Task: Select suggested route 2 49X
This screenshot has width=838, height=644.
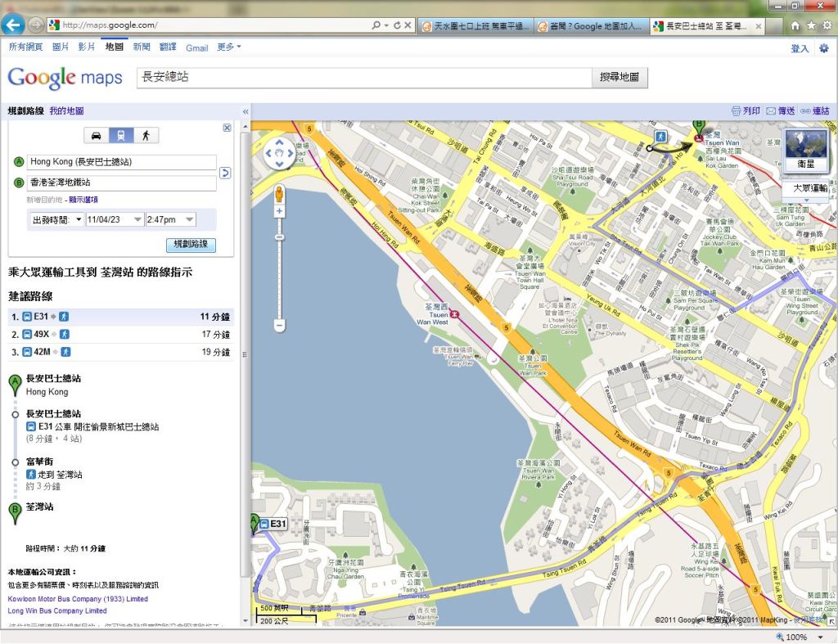Action: pyautogui.click(x=121, y=335)
